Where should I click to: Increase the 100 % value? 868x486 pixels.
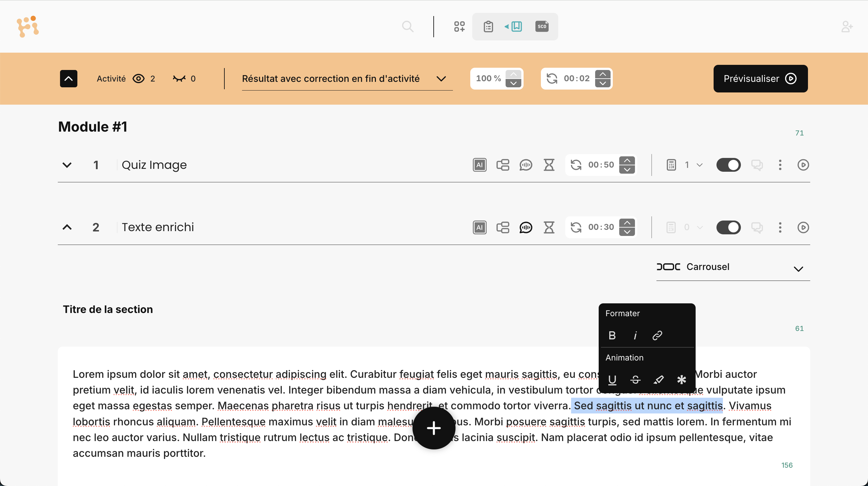tap(513, 74)
